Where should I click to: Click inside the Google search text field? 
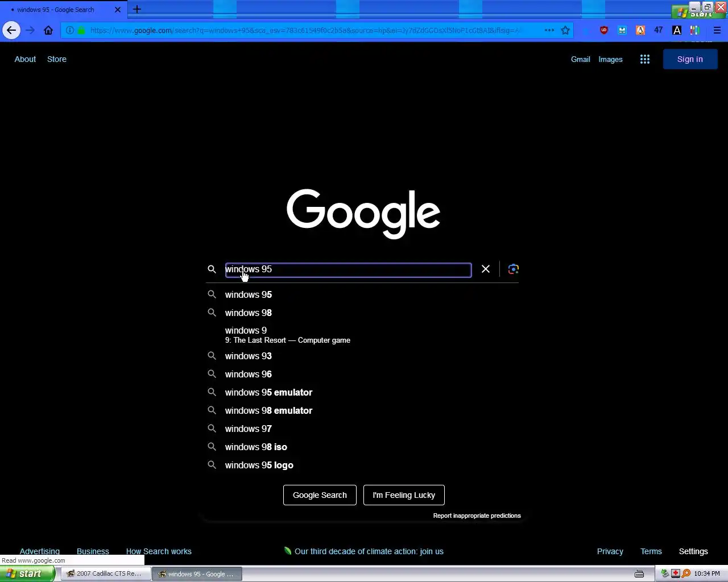click(x=348, y=269)
